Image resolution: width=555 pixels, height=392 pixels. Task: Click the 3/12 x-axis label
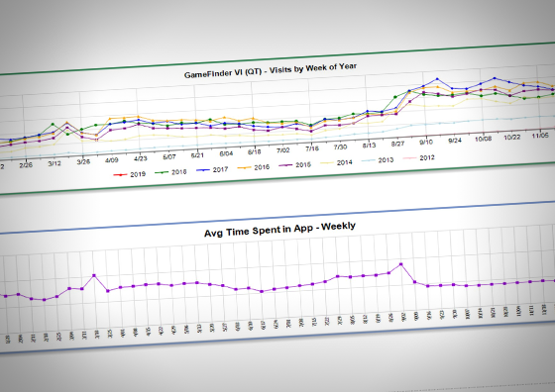(x=55, y=163)
